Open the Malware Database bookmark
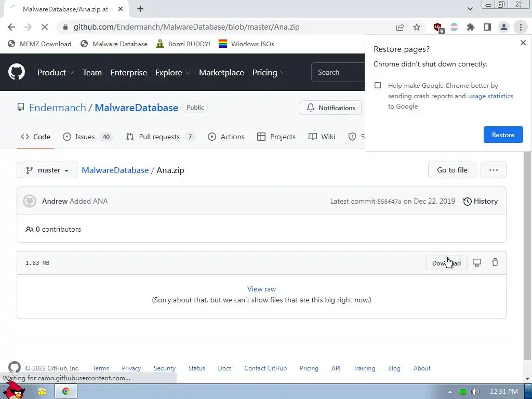Viewport: 532px width, 399px height. [114, 44]
